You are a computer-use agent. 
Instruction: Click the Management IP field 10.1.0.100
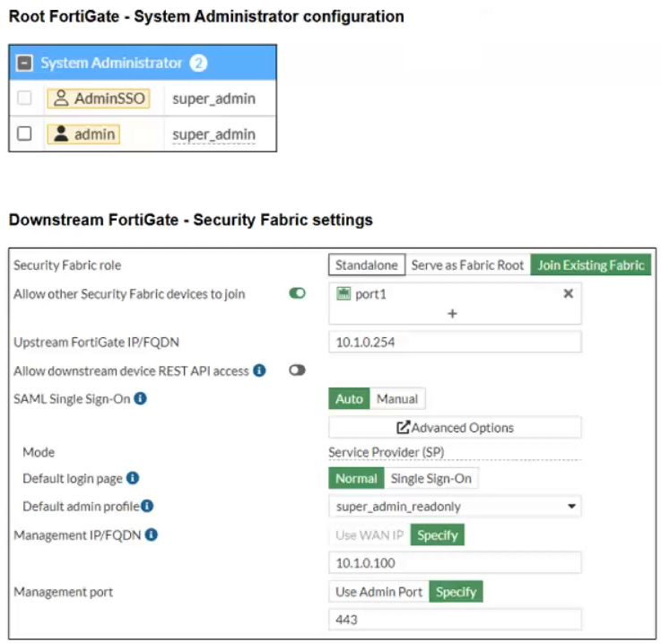(x=455, y=562)
